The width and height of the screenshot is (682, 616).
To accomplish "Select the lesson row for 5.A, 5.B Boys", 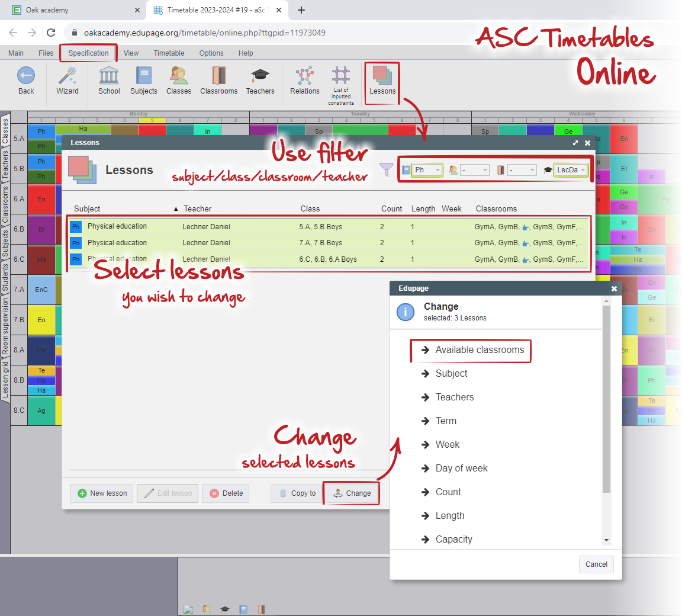I will tap(329, 227).
